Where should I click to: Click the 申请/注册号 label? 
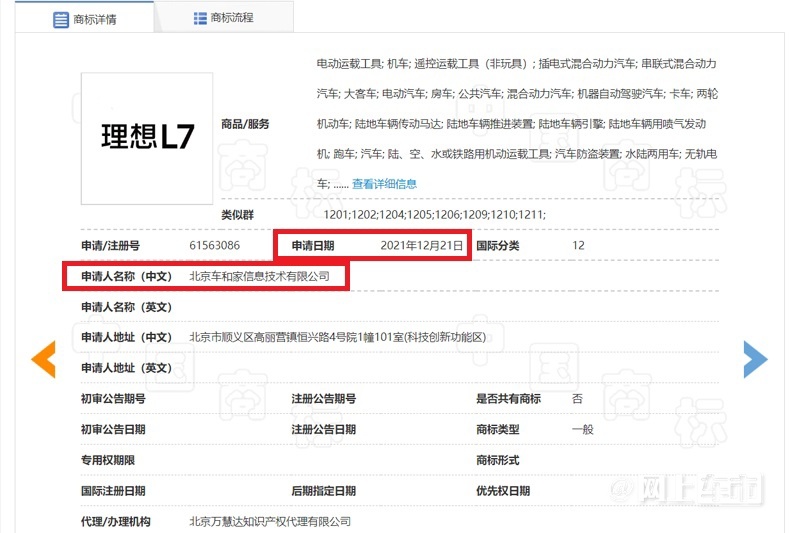click(110, 245)
